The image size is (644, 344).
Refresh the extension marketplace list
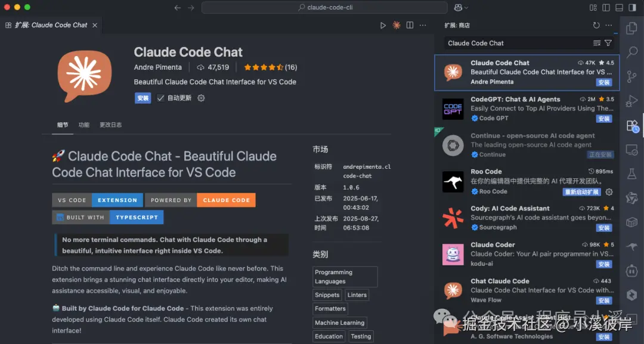coord(596,25)
